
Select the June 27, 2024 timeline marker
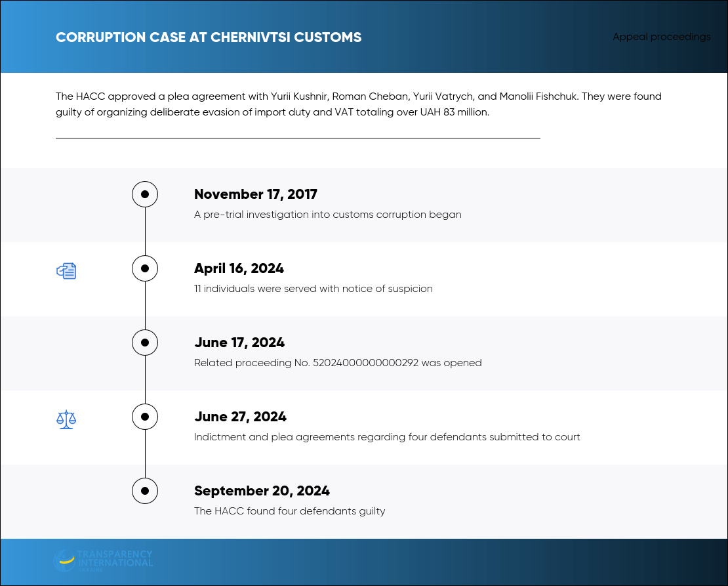coord(145,417)
